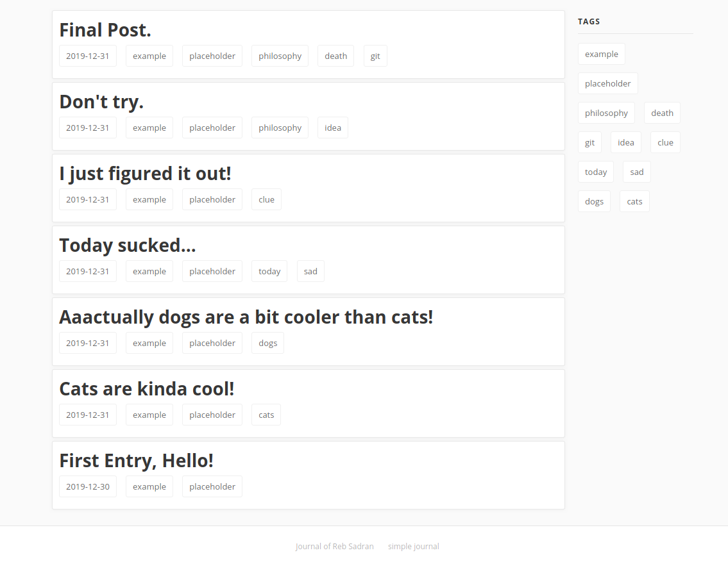Open "I just figured it out!" post
This screenshot has height=571, width=728.
(x=145, y=174)
